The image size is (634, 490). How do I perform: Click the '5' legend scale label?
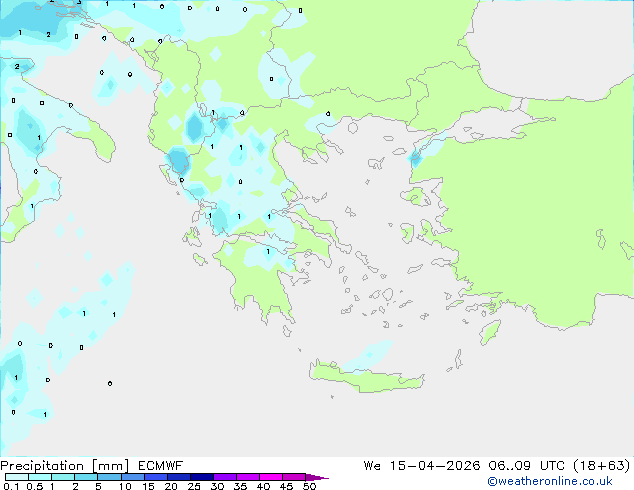click(98, 486)
